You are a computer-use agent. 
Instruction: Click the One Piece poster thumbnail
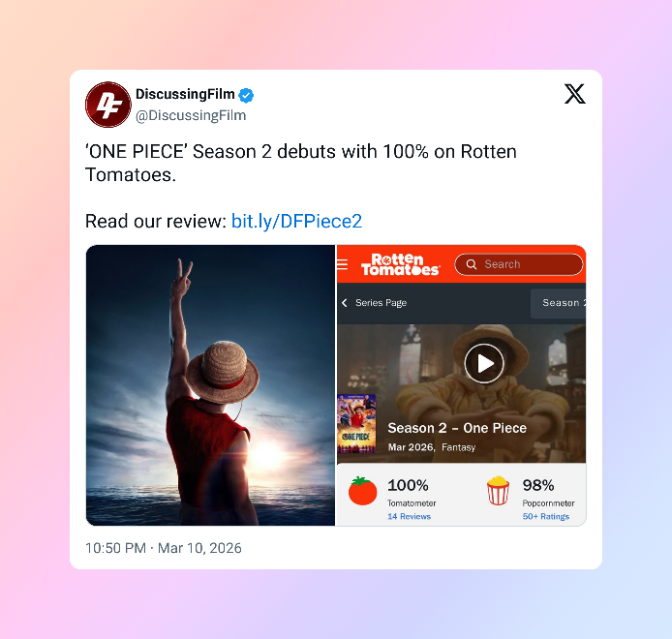pyautogui.click(x=356, y=424)
